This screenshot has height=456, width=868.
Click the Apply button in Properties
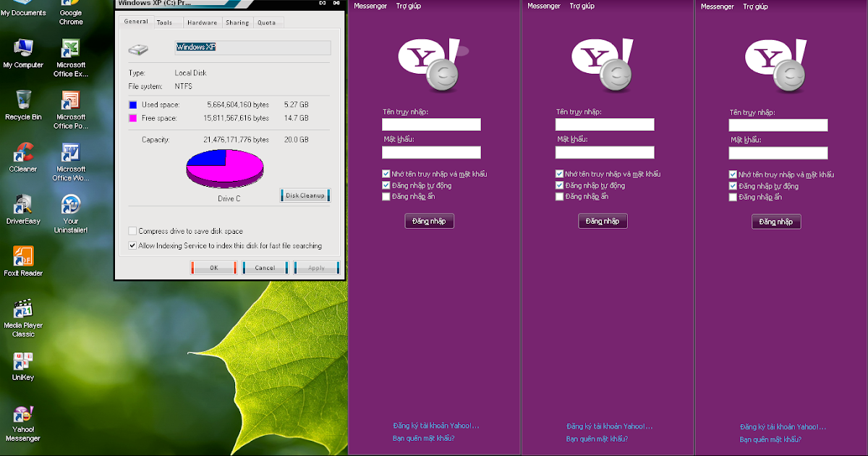click(316, 268)
